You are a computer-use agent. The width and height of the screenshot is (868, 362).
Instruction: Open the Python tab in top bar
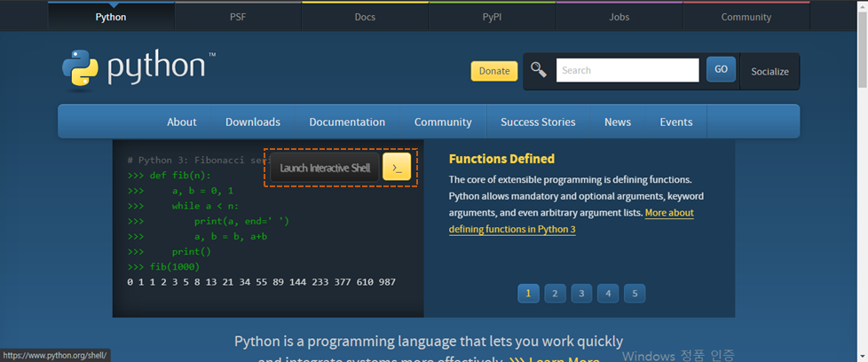[111, 17]
